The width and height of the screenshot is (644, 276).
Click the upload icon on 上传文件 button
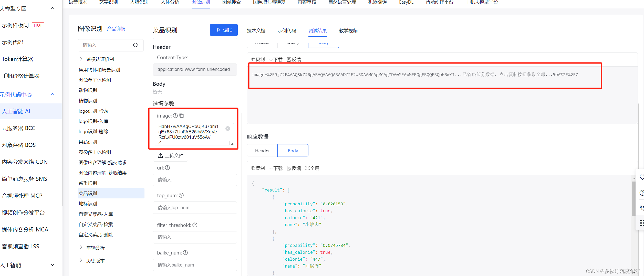(160, 155)
